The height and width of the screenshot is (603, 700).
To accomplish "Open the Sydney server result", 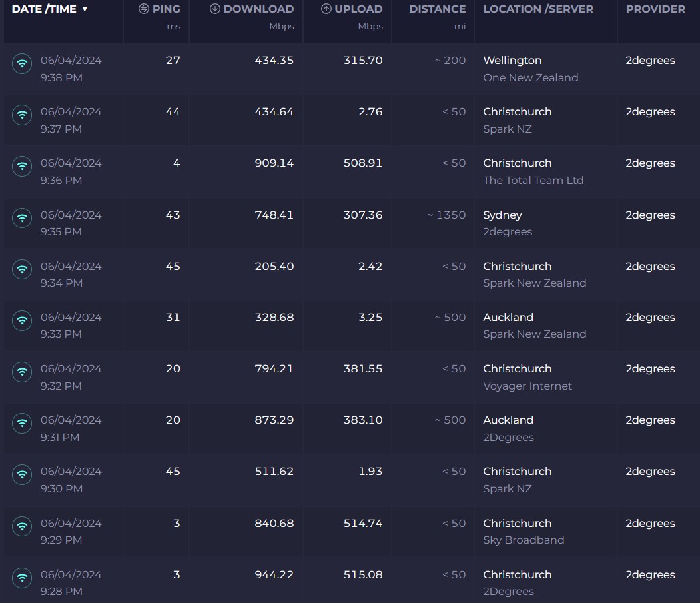I will pyautogui.click(x=502, y=215).
